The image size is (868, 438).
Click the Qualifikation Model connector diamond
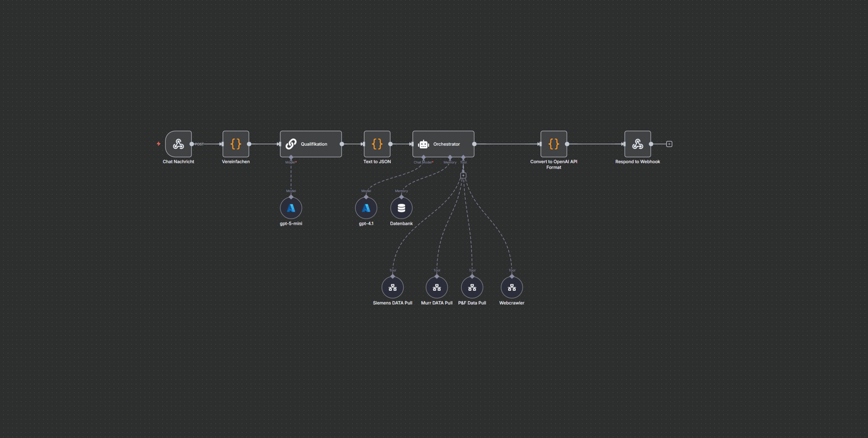[291, 158]
